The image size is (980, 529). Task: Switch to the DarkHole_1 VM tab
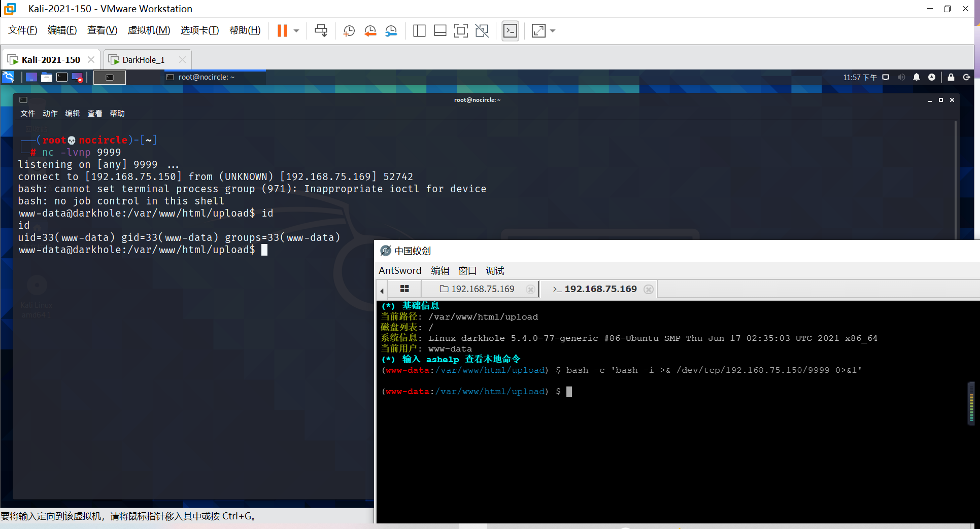tap(144, 60)
